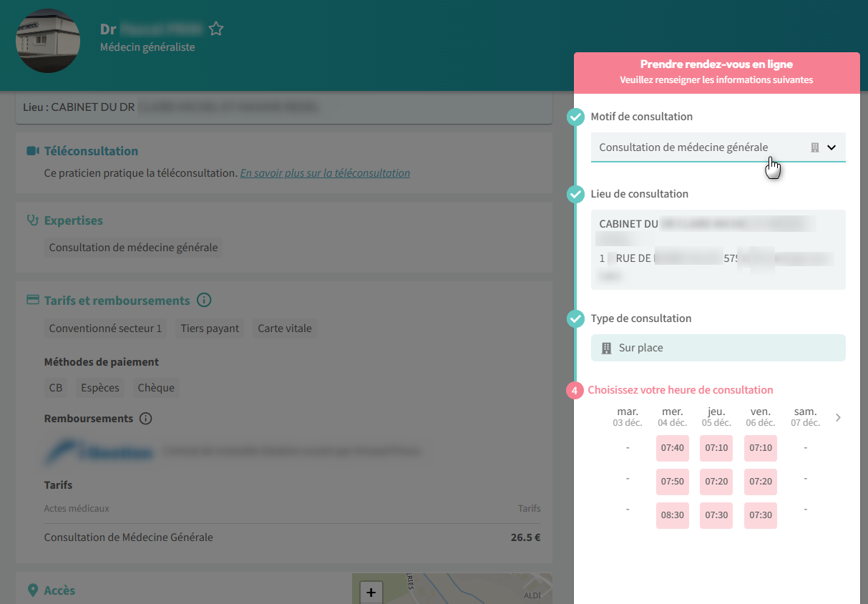Click the info icon beside Tarifs et remboursement
The width and height of the screenshot is (868, 604).
click(x=204, y=301)
